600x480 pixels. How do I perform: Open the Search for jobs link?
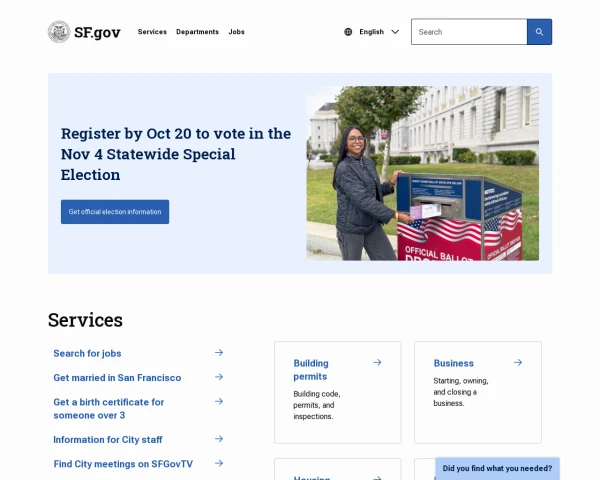coord(87,353)
